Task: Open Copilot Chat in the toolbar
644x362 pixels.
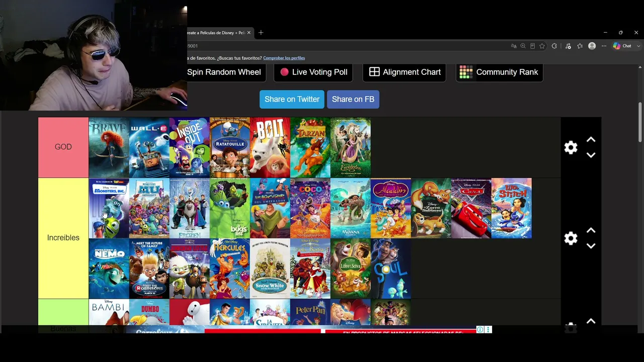Action: tap(622, 46)
